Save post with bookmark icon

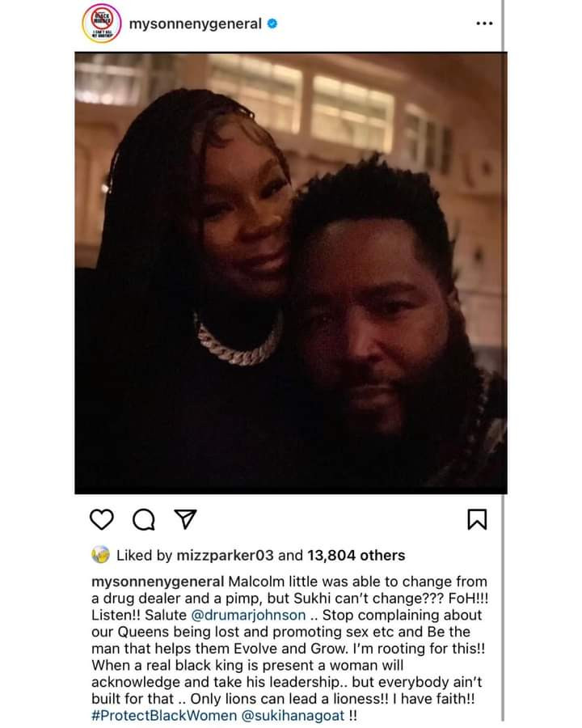pyautogui.click(x=477, y=519)
